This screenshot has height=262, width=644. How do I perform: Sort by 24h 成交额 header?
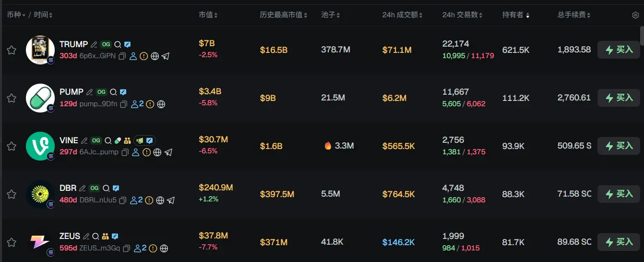coord(403,15)
